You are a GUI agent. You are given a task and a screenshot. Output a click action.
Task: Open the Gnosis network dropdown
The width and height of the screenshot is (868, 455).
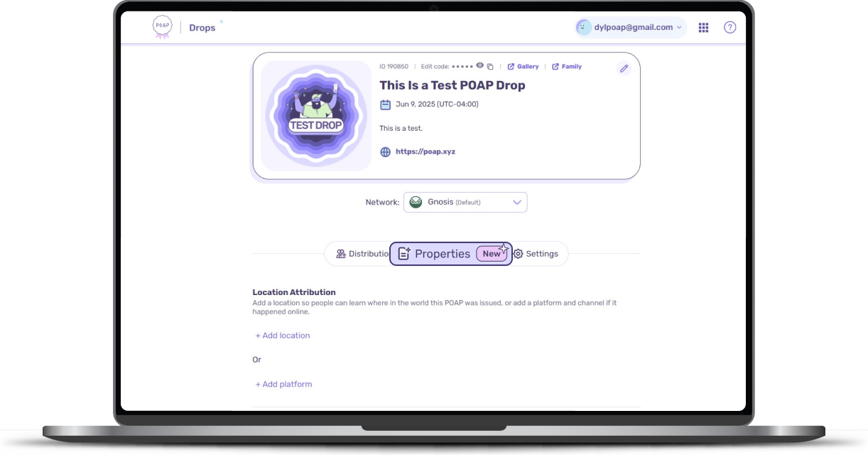[465, 202]
